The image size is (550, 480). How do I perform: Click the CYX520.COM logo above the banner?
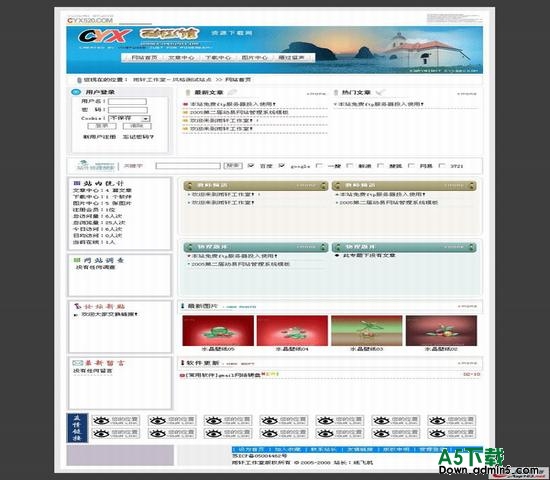[90, 20]
